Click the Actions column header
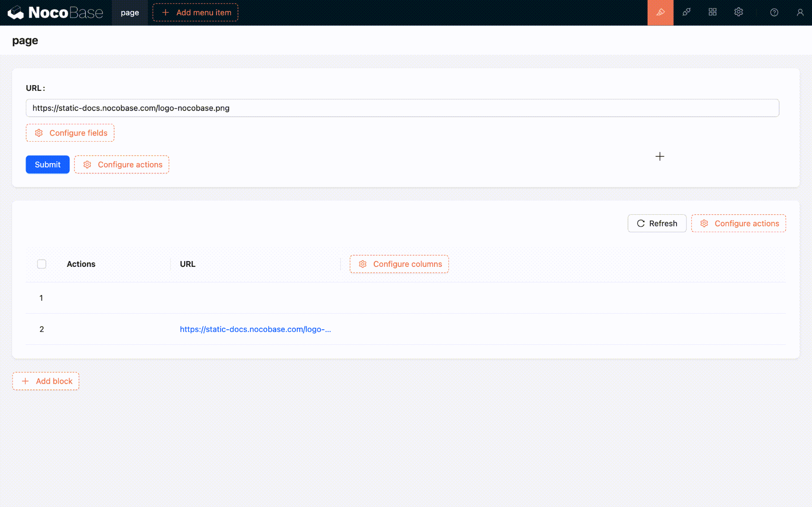 [x=81, y=264]
